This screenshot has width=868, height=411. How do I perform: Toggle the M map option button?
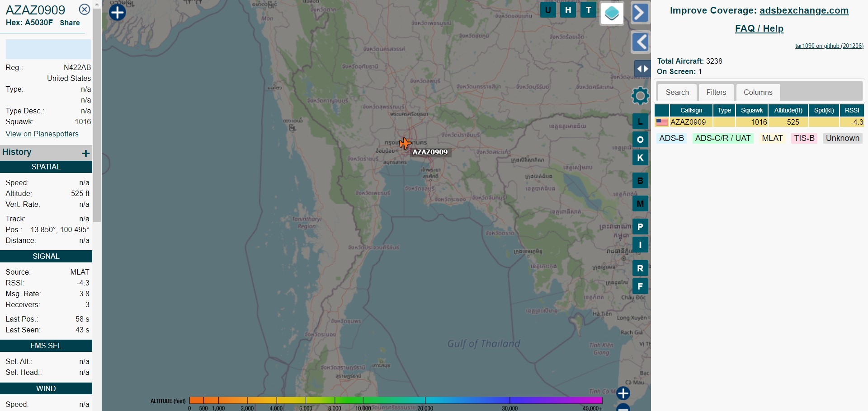pos(640,204)
